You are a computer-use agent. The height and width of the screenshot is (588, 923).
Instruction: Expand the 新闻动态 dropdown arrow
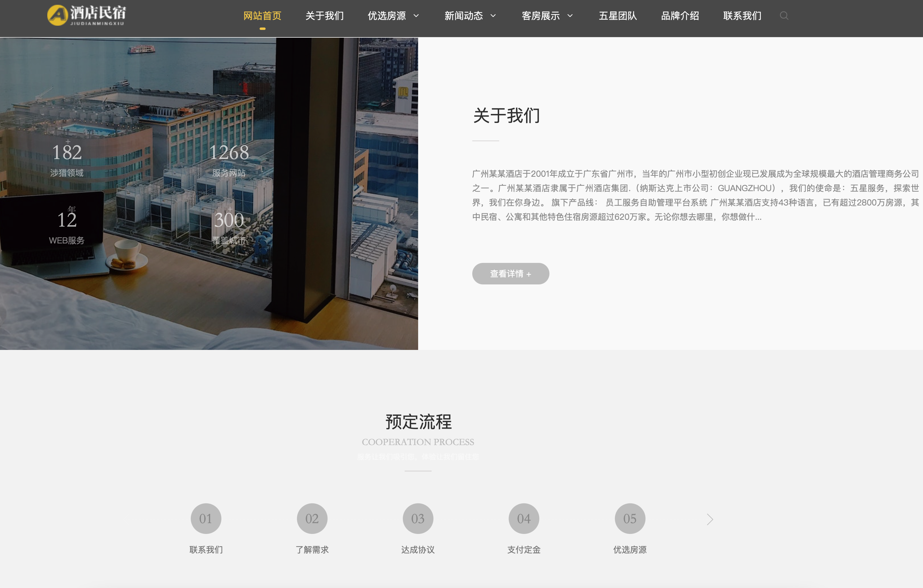pyautogui.click(x=493, y=16)
